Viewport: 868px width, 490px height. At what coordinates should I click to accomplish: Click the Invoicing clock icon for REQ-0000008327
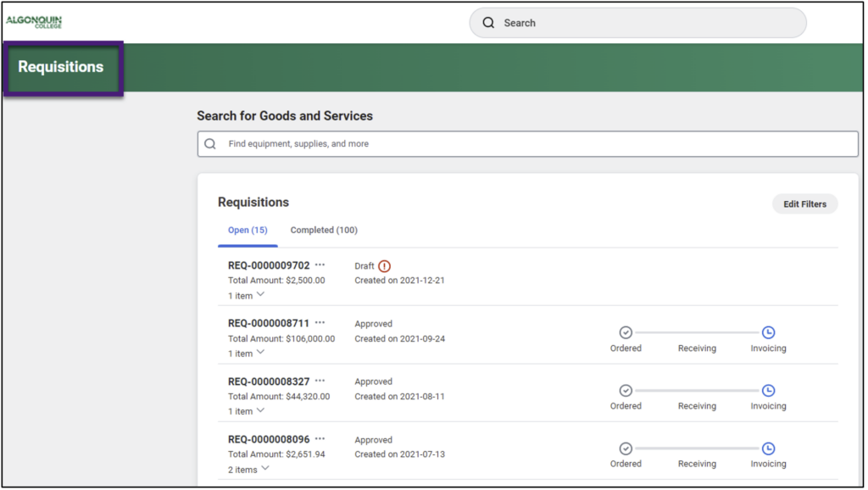tap(767, 391)
